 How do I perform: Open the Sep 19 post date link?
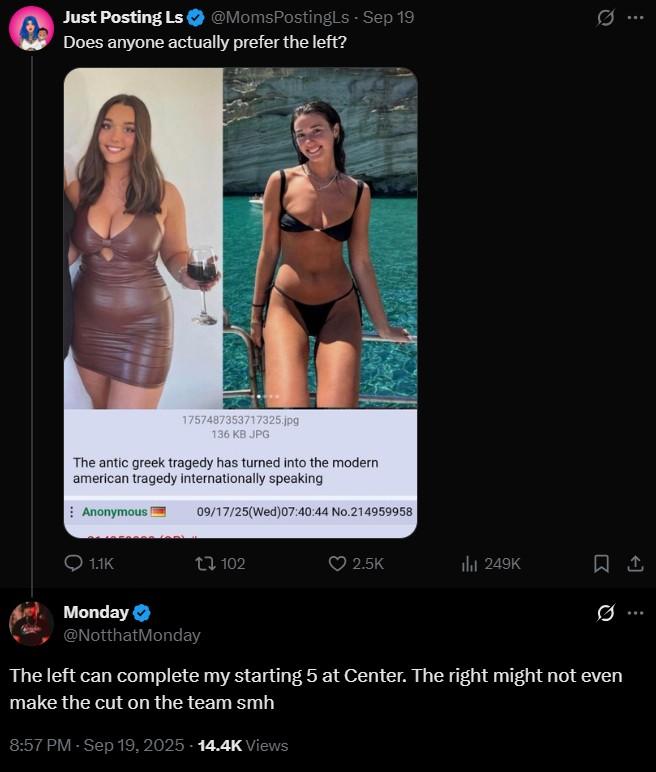389,17
